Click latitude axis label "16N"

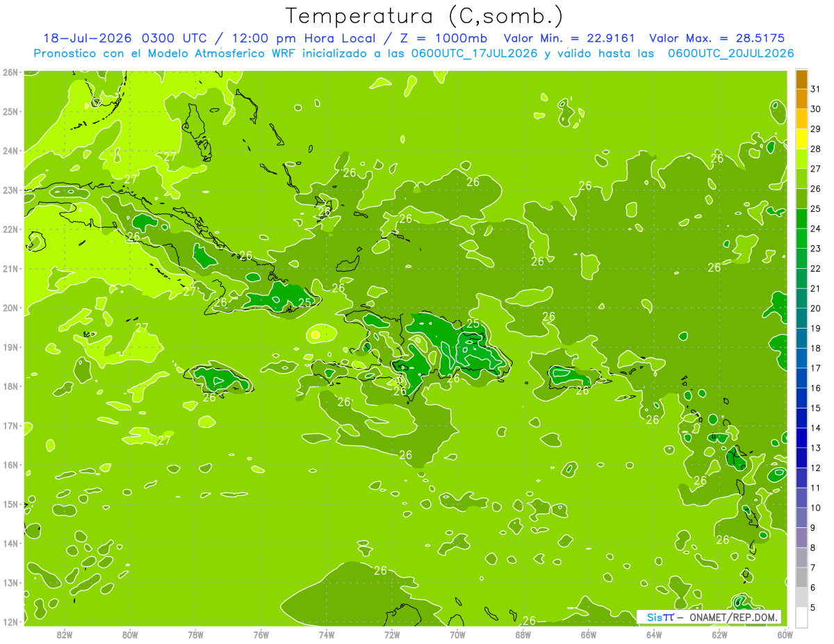coord(10,465)
